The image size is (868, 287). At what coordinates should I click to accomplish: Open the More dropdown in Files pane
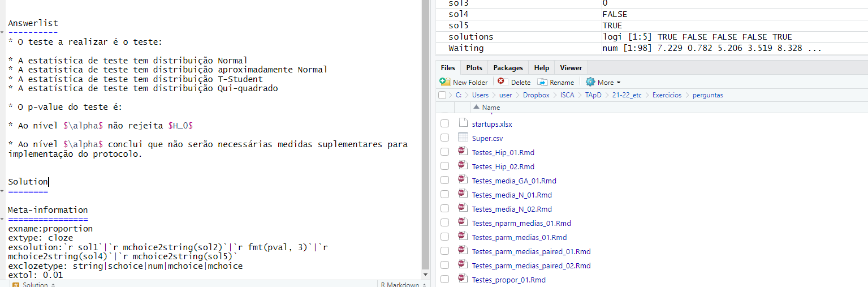pos(603,82)
